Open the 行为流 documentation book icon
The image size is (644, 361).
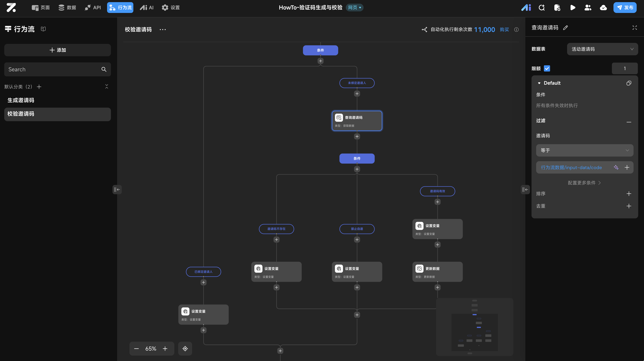coord(43,29)
